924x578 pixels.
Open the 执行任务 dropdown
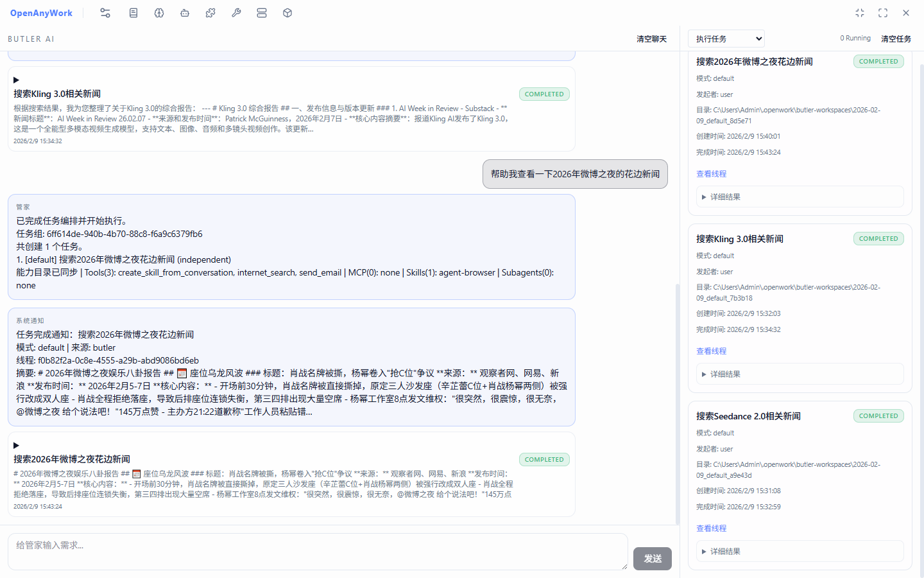coord(726,38)
